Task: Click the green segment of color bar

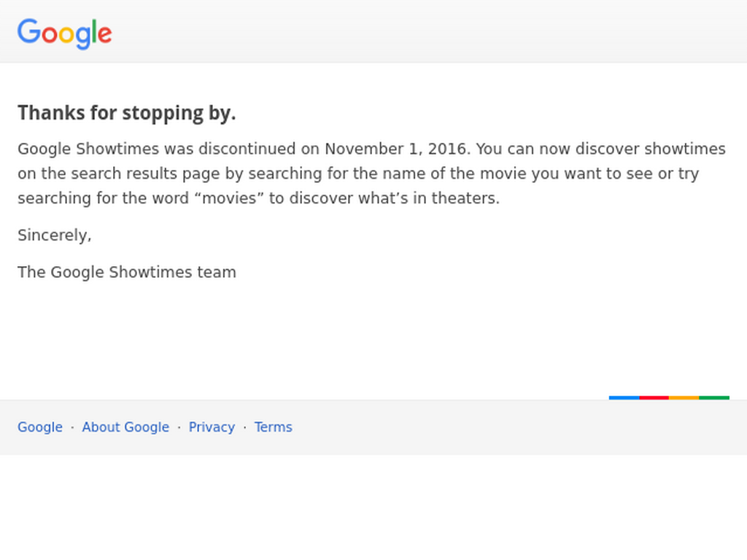Action: tap(714, 397)
